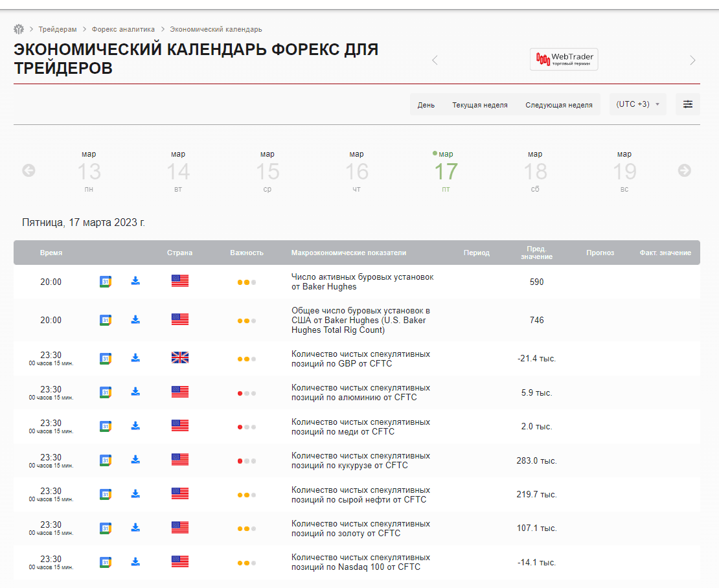The height and width of the screenshot is (588, 719).
Task: Open Трейдерам breadcrumb link
Action: (58, 29)
